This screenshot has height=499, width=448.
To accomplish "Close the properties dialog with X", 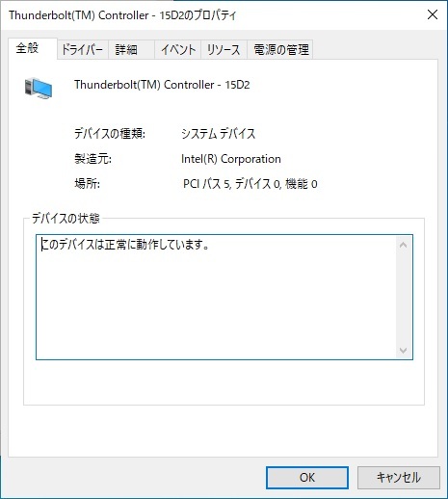I will [x=433, y=14].
